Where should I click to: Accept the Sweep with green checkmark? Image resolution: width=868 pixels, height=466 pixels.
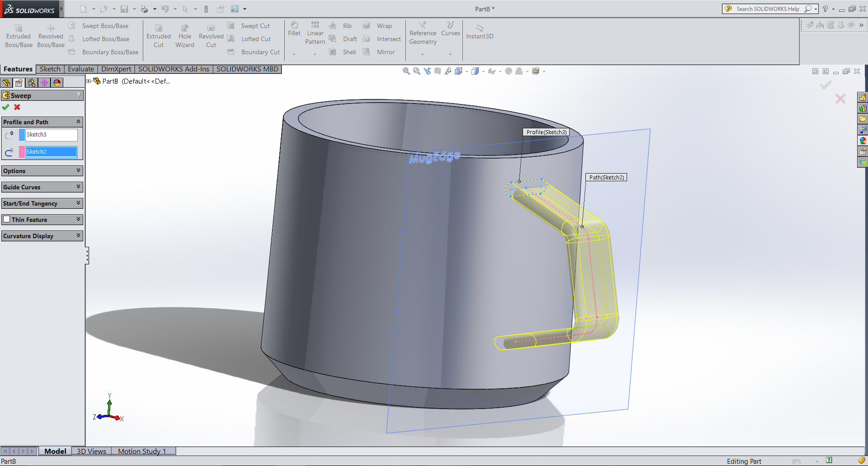[5, 107]
